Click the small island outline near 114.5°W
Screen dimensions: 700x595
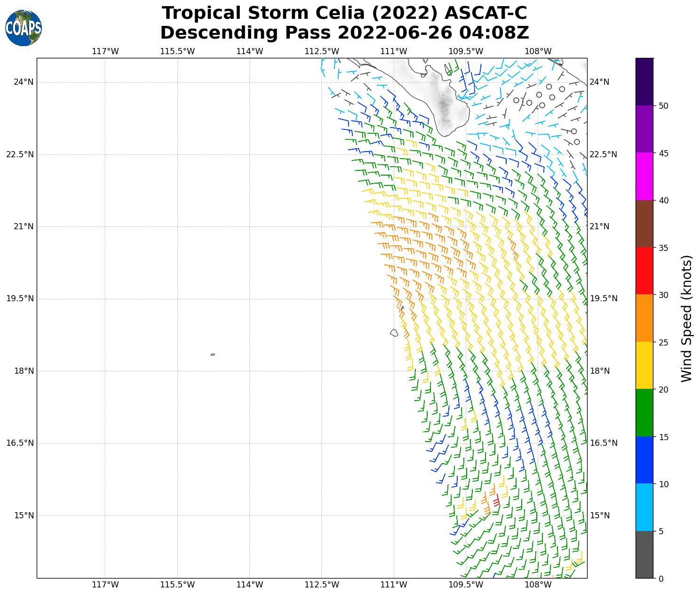click(213, 354)
